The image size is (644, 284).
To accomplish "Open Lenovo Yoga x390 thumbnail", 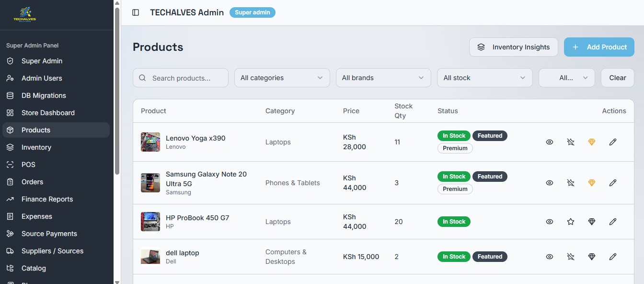I will [x=150, y=142].
